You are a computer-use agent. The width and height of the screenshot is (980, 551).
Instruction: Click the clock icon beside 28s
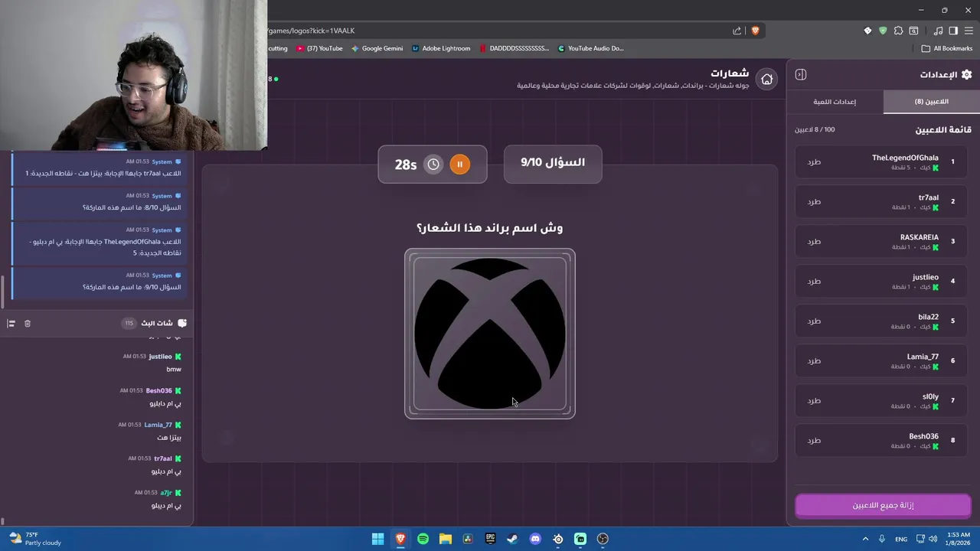click(433, 164)
